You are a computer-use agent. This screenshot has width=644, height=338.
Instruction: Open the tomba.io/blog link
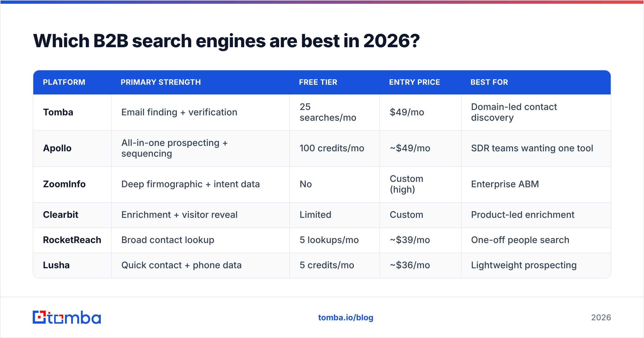pos(346,318)
